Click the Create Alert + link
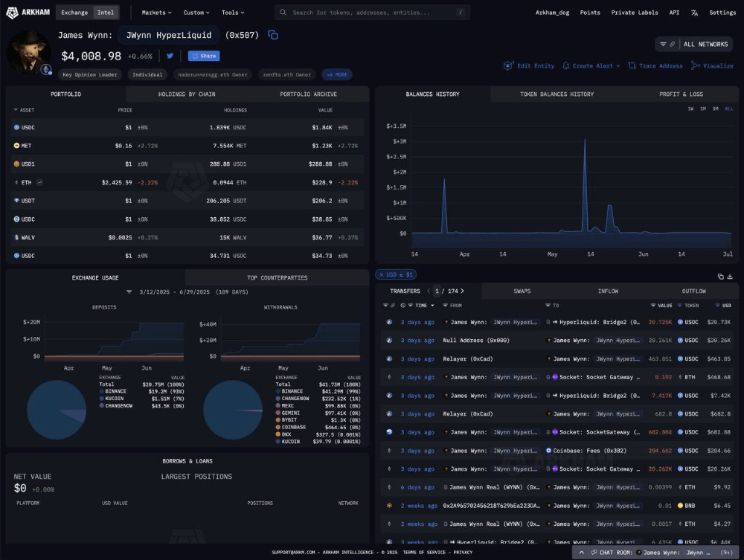This screenshot has height=560, width=744. (x=591, y=66)
